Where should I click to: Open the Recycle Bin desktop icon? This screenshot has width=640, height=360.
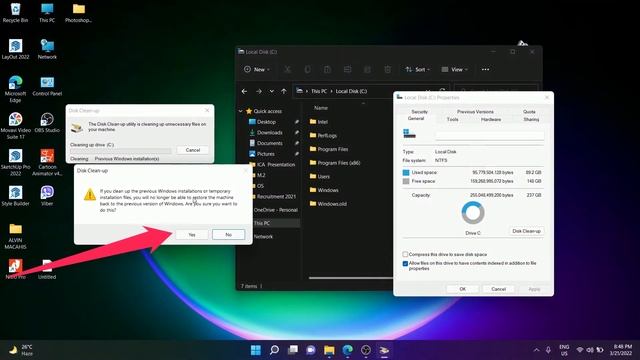pos(15,12)
